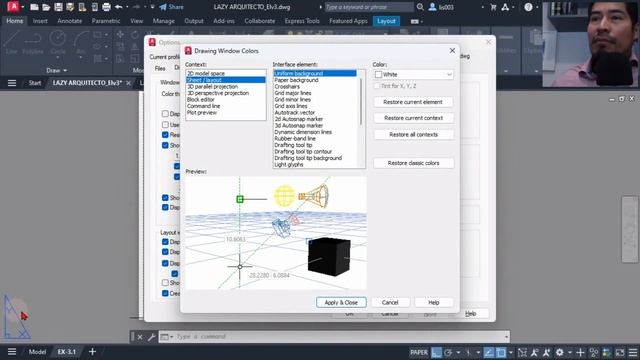Toggle Create viewport in new layouts checkbox
The image size is (640, 360).
[x=165, y=293]
